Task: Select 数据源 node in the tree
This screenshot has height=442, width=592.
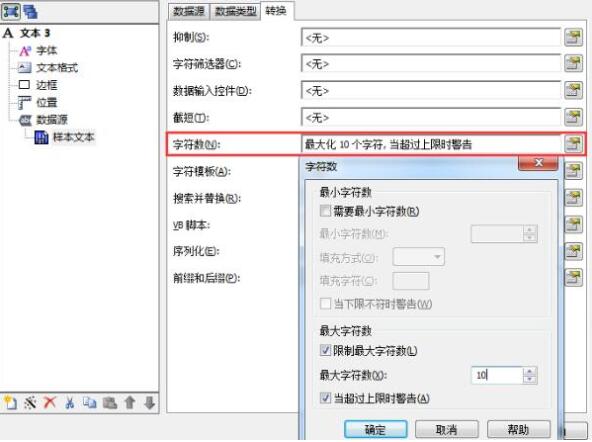Action: click(x=52, y=120)
